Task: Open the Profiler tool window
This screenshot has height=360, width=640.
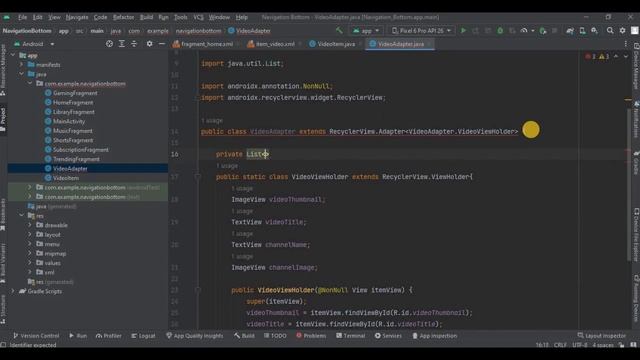Action: point(109,336)
